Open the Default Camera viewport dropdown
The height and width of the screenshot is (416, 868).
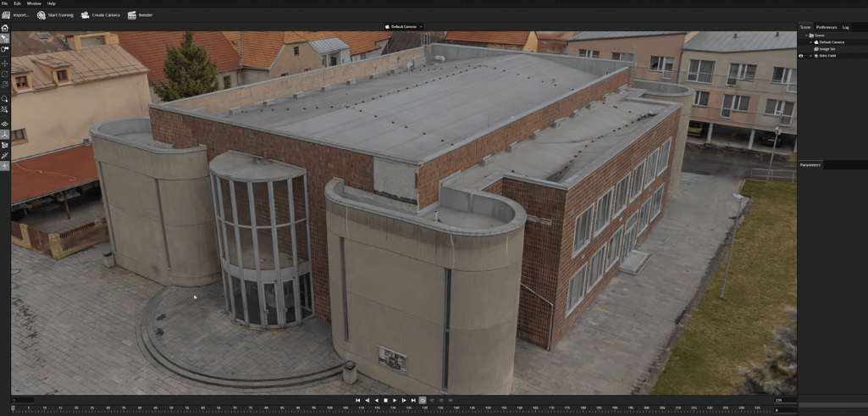[x=421, y=27]
